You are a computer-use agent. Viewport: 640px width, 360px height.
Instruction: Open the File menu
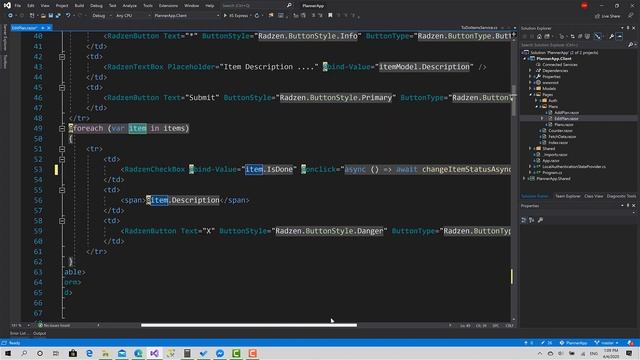tap(18, 6)
